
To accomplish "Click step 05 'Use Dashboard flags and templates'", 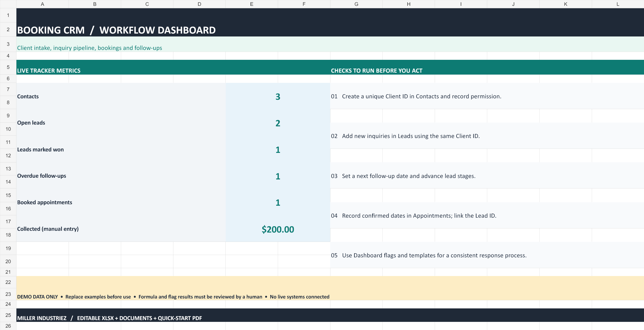I will tap(429, 255).
